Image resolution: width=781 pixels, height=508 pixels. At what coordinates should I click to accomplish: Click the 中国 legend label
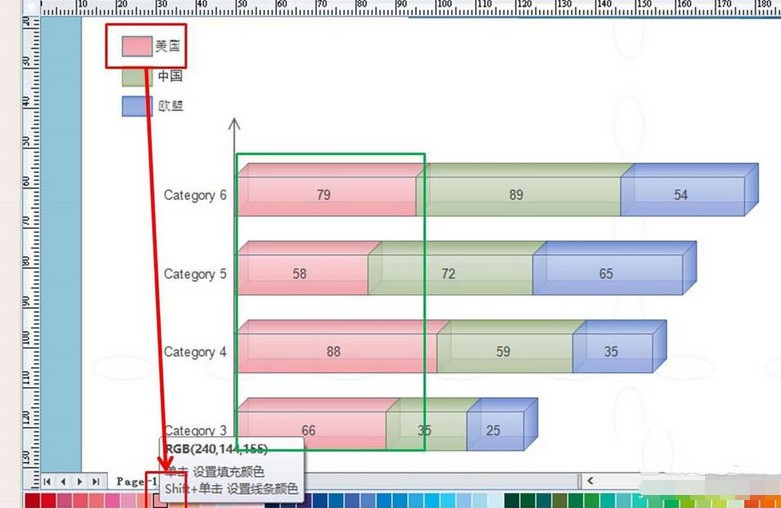pyautogui.click(x=170, y=76)
